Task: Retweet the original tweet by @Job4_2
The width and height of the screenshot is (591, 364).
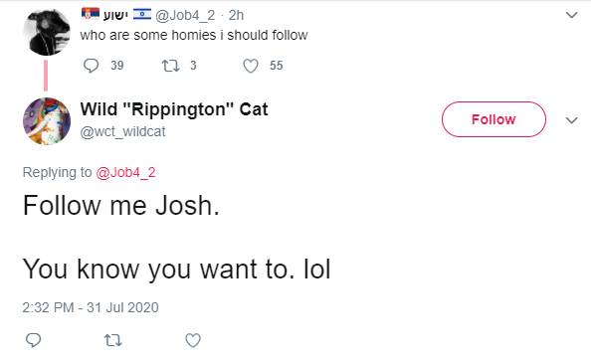Action: 170,66
